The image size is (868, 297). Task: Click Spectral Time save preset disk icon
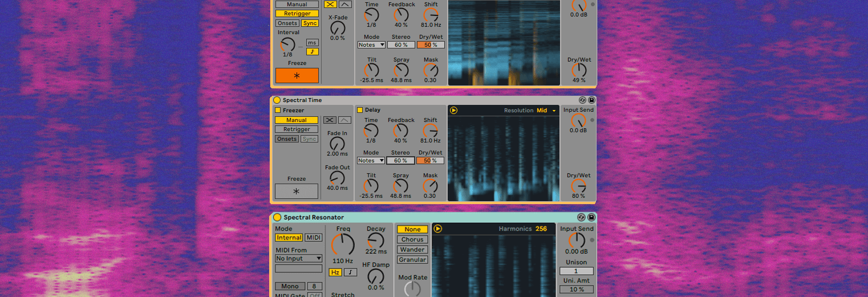[591, 100]
